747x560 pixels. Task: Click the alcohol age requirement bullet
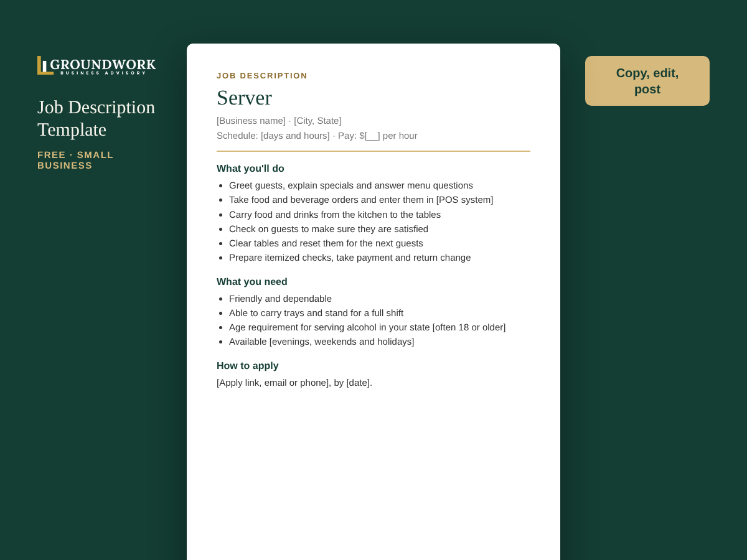click(367, 327)
